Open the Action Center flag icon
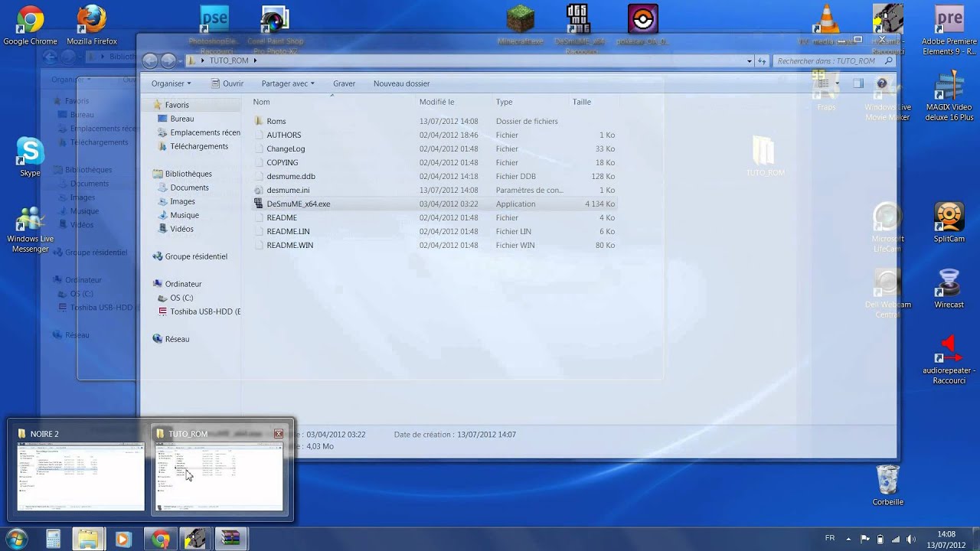 tap(865, 539)
